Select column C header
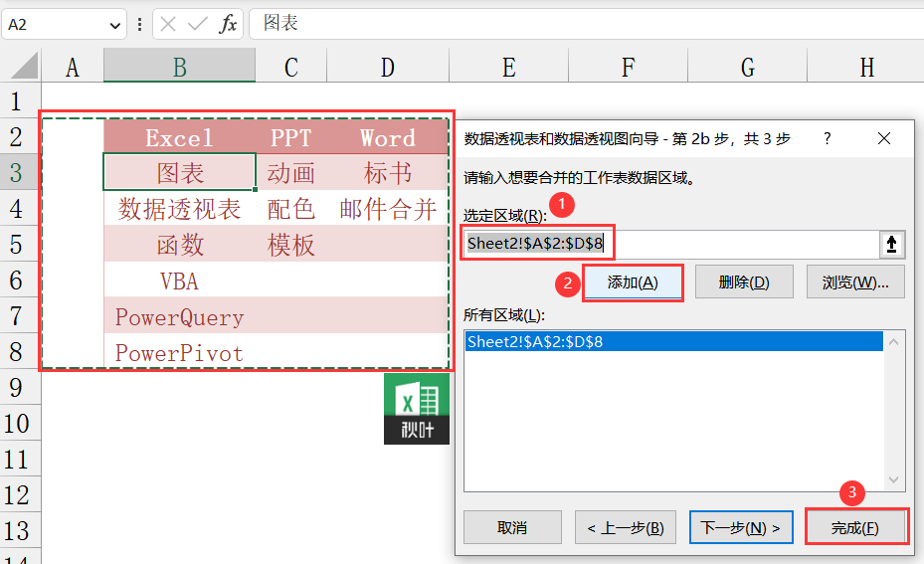Viewport: 924px width, 564px height. 291,68
